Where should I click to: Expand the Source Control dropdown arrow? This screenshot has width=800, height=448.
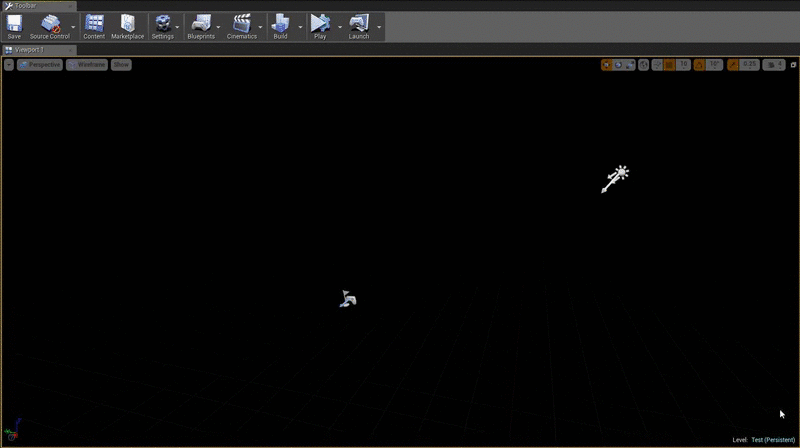tap(73, 27)
